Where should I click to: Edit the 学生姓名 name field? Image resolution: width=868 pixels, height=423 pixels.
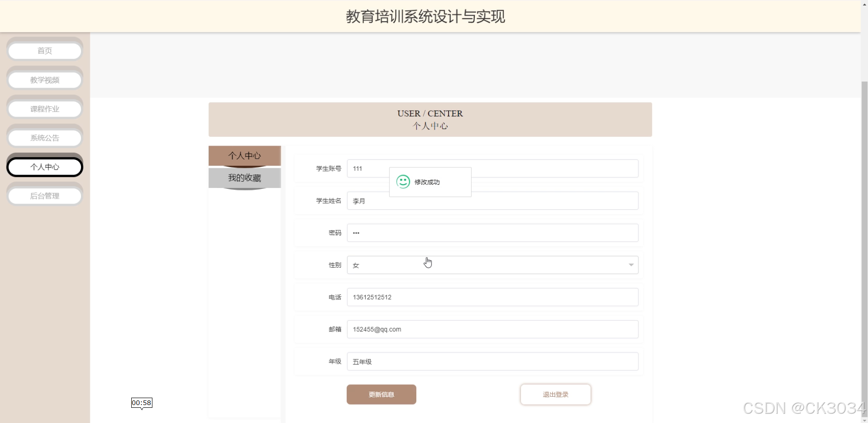(493, 200)
